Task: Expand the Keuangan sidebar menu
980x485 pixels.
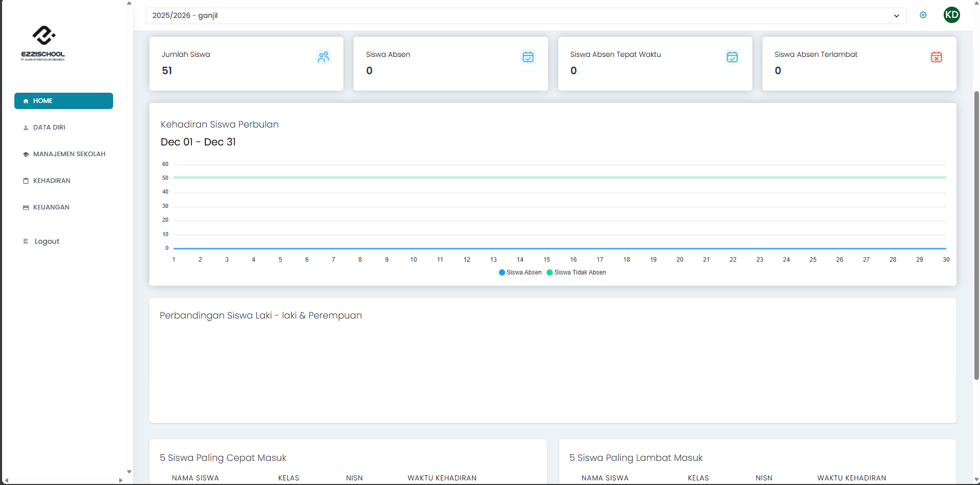Action: tap(51, 207)
